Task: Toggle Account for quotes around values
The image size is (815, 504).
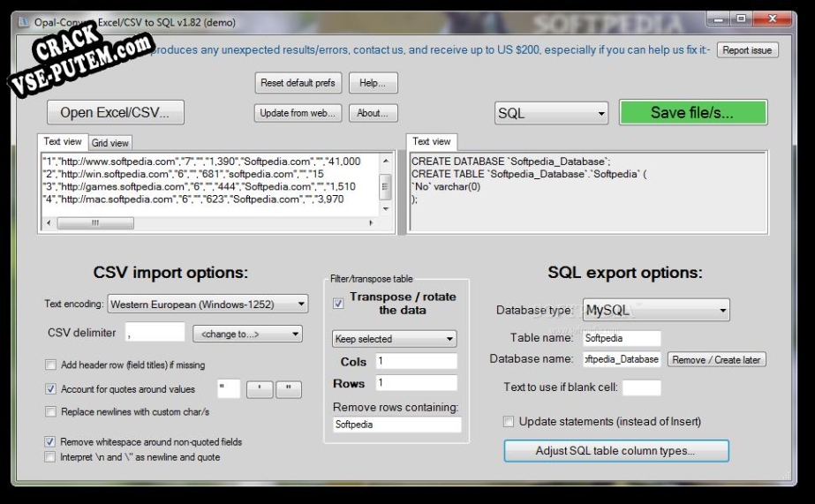Action: [50, 388]
